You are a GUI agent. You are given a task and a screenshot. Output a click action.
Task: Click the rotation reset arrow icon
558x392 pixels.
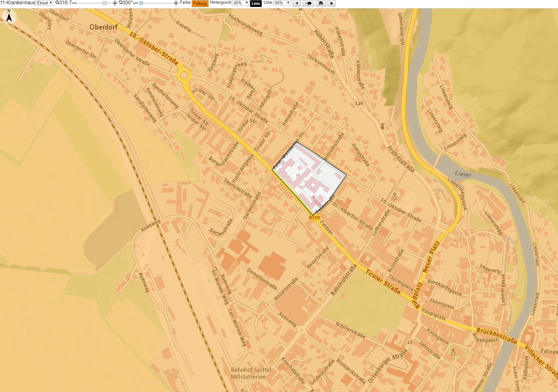click(121, 2)
